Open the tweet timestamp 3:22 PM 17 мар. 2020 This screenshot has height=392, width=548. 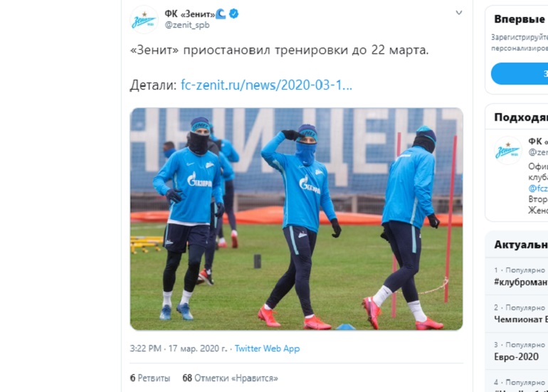point(178,349)
